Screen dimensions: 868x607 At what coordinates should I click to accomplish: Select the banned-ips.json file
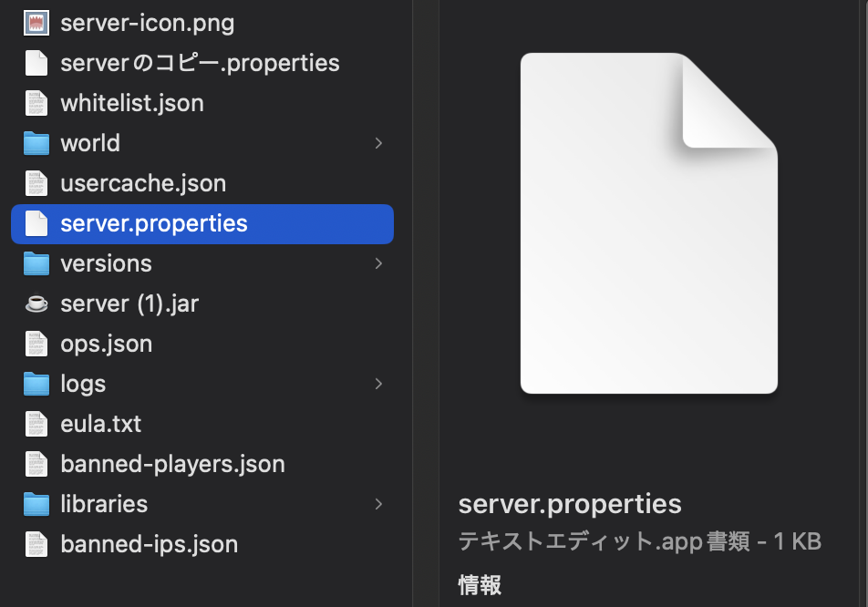149,544
